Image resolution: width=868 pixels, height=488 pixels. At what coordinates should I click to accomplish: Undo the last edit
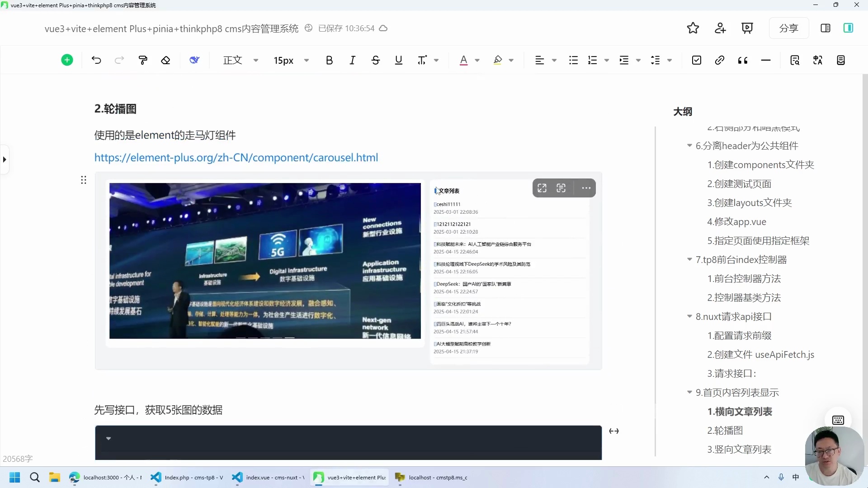(x=96, y=60)
